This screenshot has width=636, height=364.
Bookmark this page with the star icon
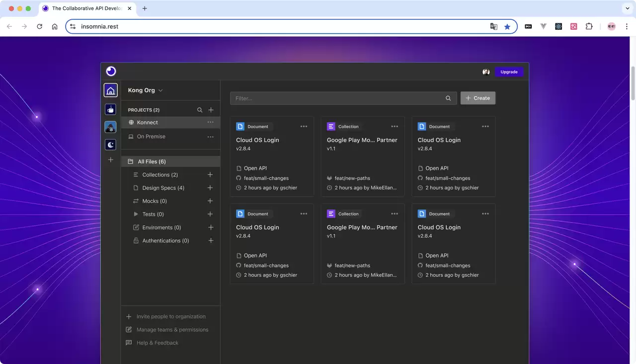(507, 27)
